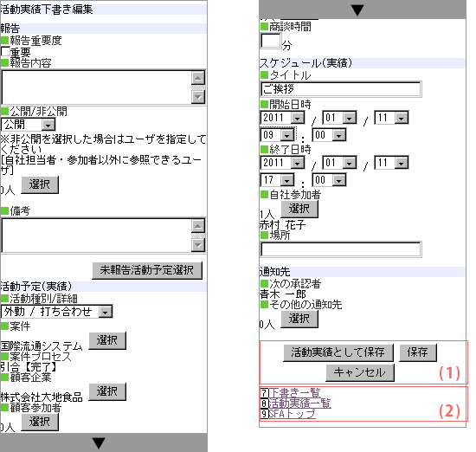This screenshot has height=452, width=476.
Task: Open the 下書き一覧 link
Action: click(x=295, y=393)
